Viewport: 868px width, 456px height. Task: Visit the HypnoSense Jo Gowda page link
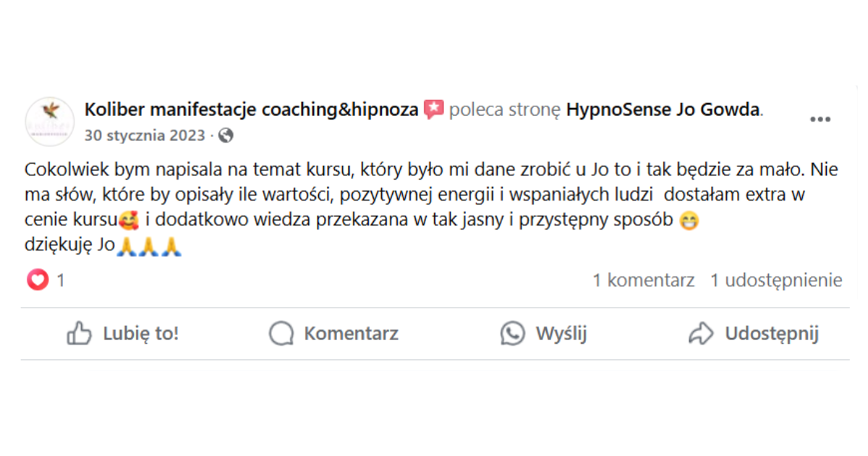coord(663,110)
